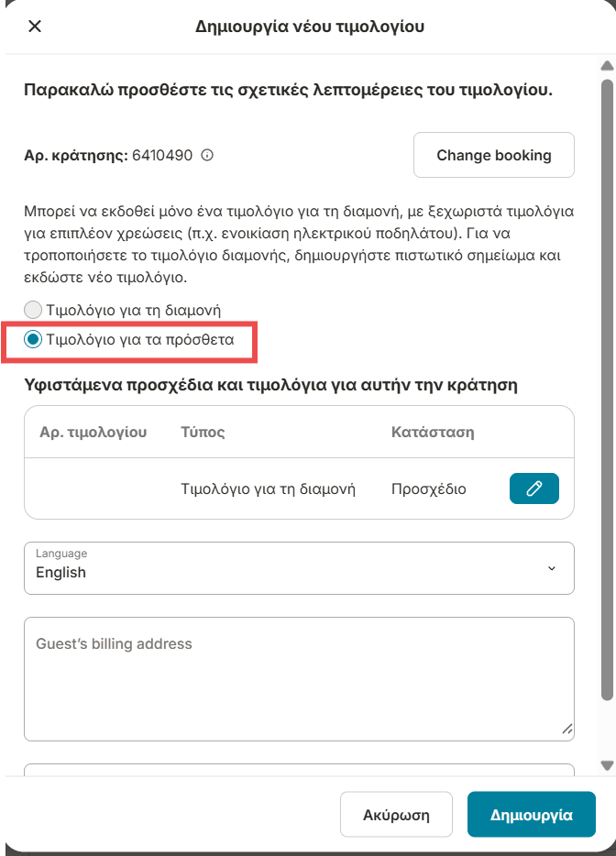Click the scrollbar up arrow
Viewport: 616px width, 856px height.
pos(606,66)
